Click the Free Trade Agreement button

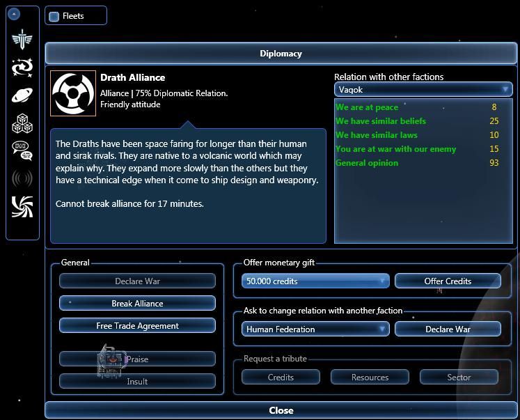click(x=137, y=325)
